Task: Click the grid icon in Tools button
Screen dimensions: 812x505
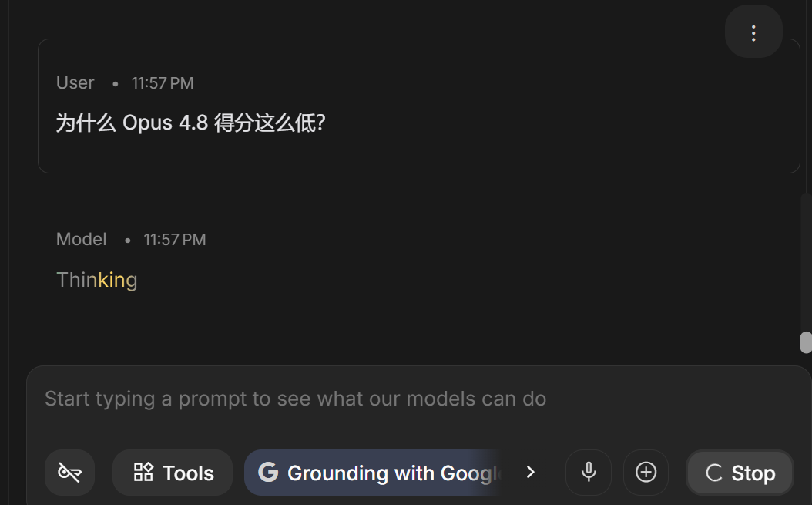Action: (143, 473)
